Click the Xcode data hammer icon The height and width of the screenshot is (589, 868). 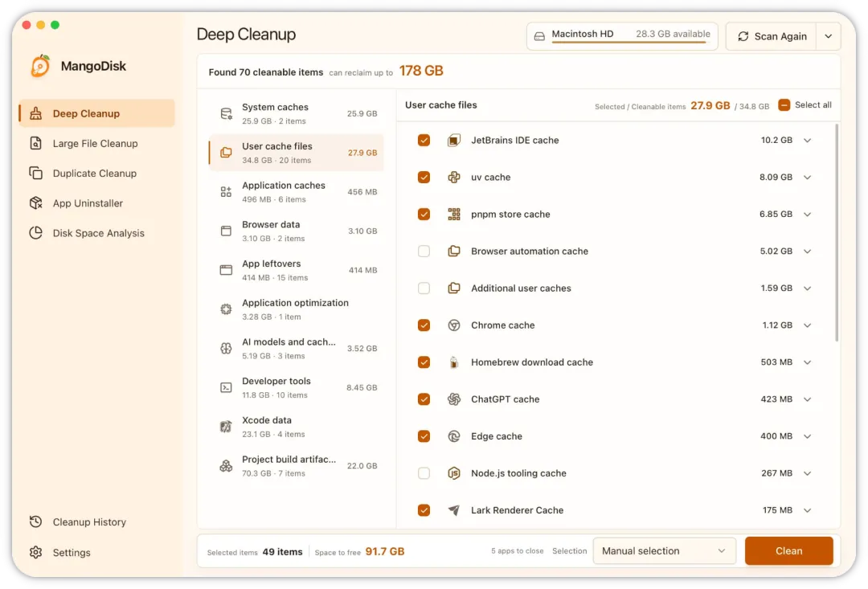pyautogui.click(x=226, y=427)
